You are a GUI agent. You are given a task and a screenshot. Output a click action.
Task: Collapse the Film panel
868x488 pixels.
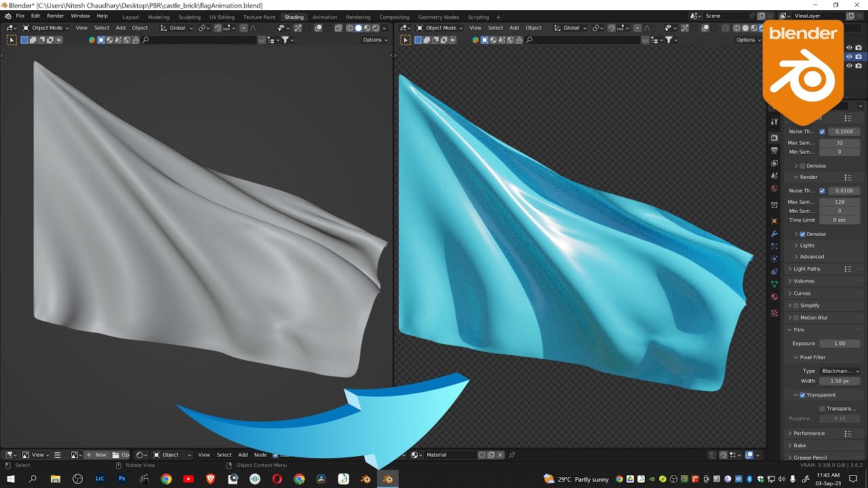click(x=798, y=329)
